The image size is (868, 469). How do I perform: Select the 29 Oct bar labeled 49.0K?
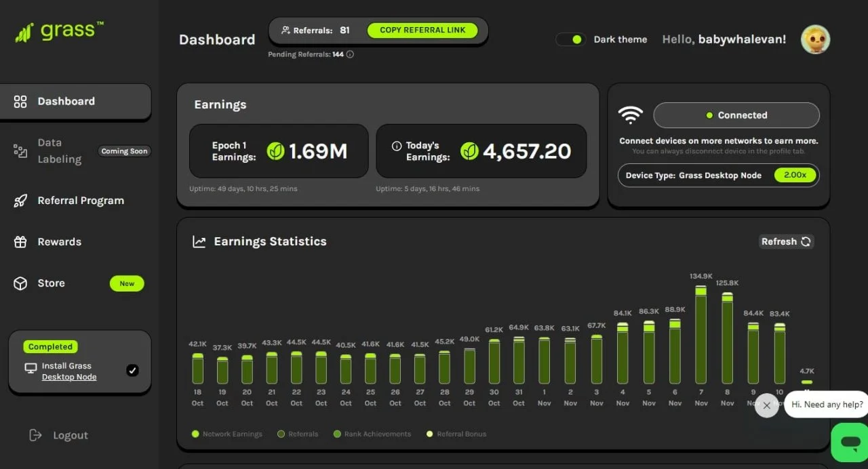pos(469,366)
